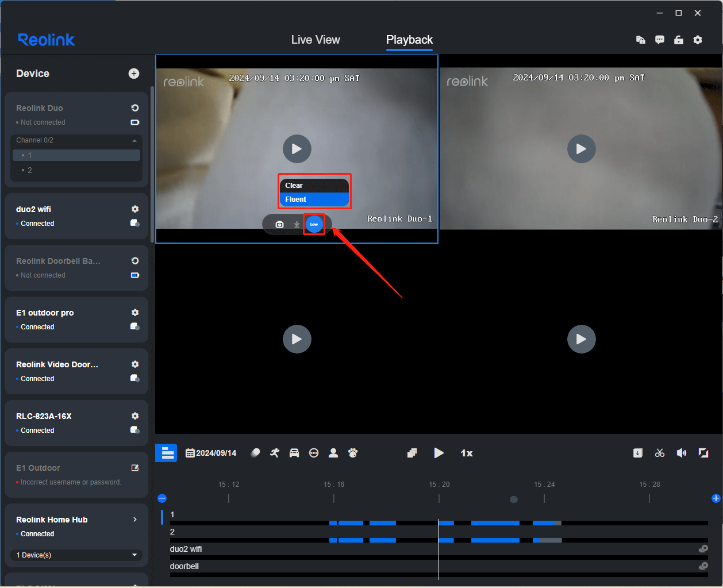
Task: Click the 'Incorrect username or password.' message
Action: tap(71, 482)
